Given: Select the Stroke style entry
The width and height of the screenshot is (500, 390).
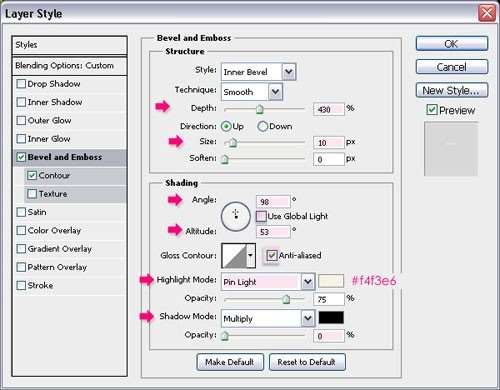Looking at the screenshot, I should click(69, 285).
